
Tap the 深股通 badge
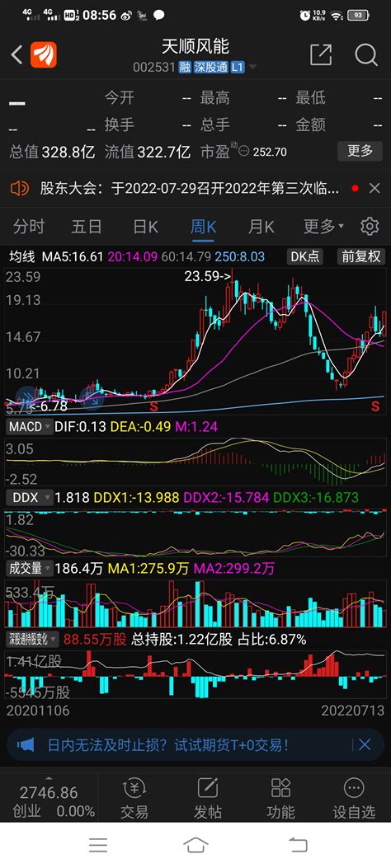[211, 68]
